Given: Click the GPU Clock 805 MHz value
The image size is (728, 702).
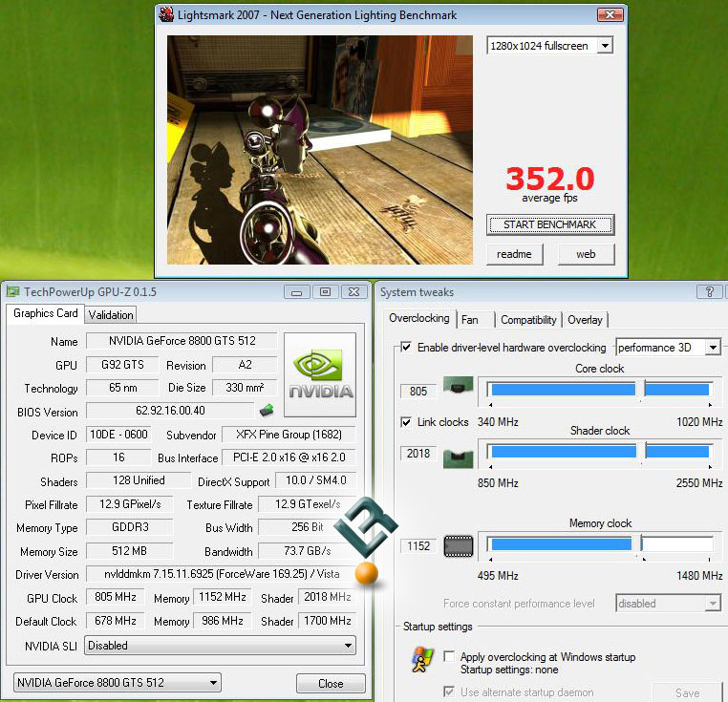Looking at the screenshot, I should pyautogui.click(x=116, y=597).
